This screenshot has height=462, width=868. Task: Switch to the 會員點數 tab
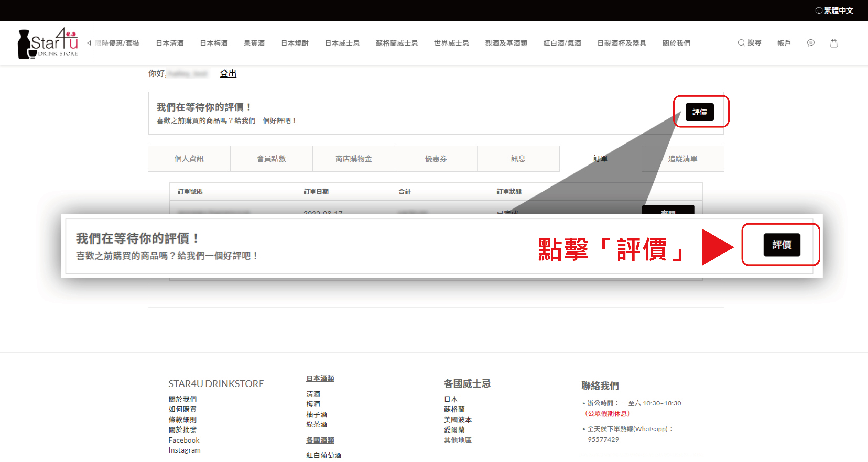coord(271,159)
